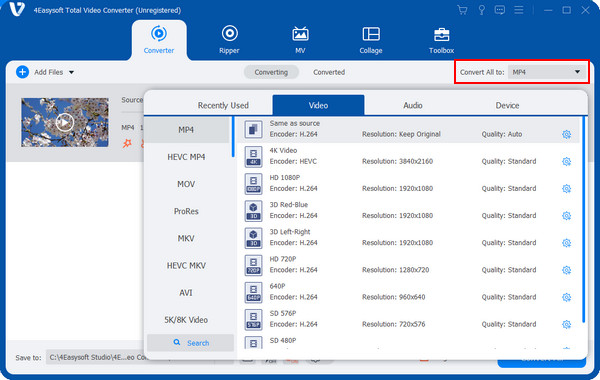Expand the Add Files dropdown arrow
This screenshot has width=600, height=380.
[x=72, y=72]
